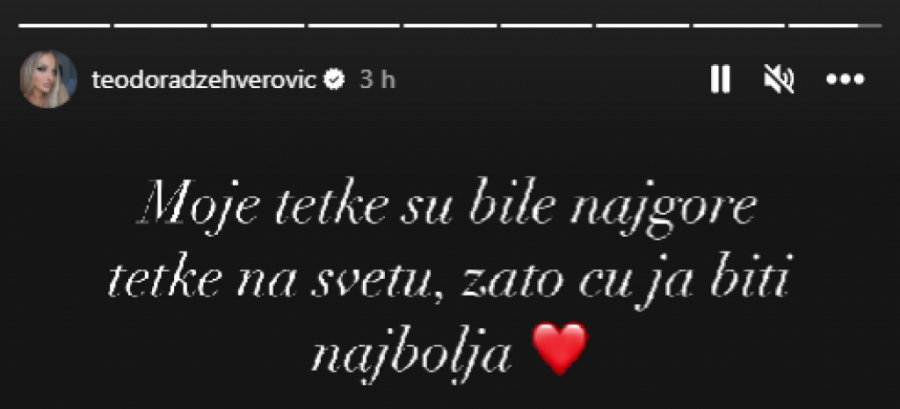This screenshot has width=900, height=409.
Task: Click the text line 'tetke na svetu, zato cu ja biti'
Action: pos(449,283)
